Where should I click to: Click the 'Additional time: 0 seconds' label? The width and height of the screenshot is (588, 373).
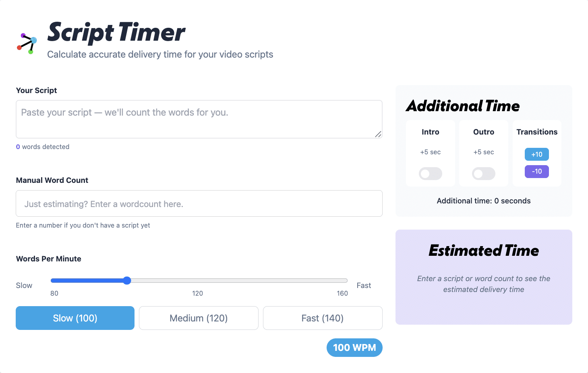click(483, 201)
